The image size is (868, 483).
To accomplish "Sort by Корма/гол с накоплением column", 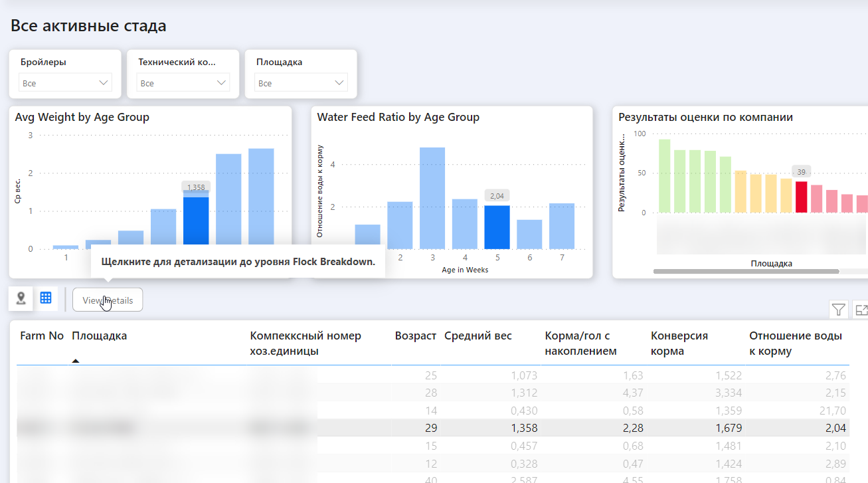I will (x=580, y=343).
